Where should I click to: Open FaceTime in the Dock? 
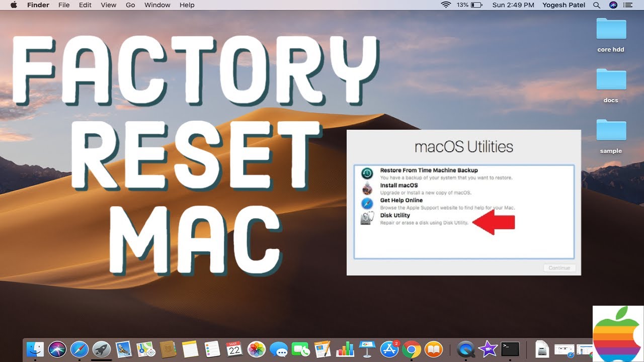tap(301, 349)
